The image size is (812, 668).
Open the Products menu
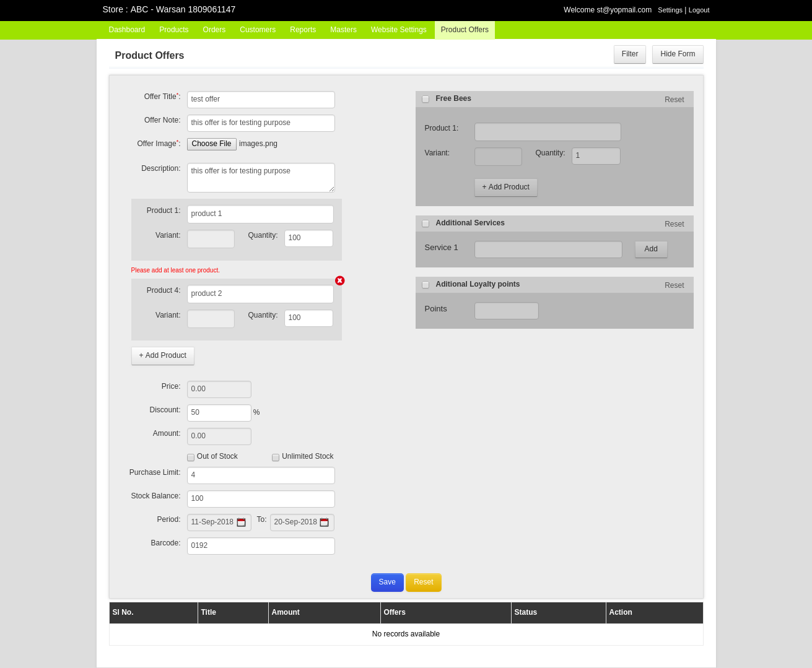click(x=173, y=30)
